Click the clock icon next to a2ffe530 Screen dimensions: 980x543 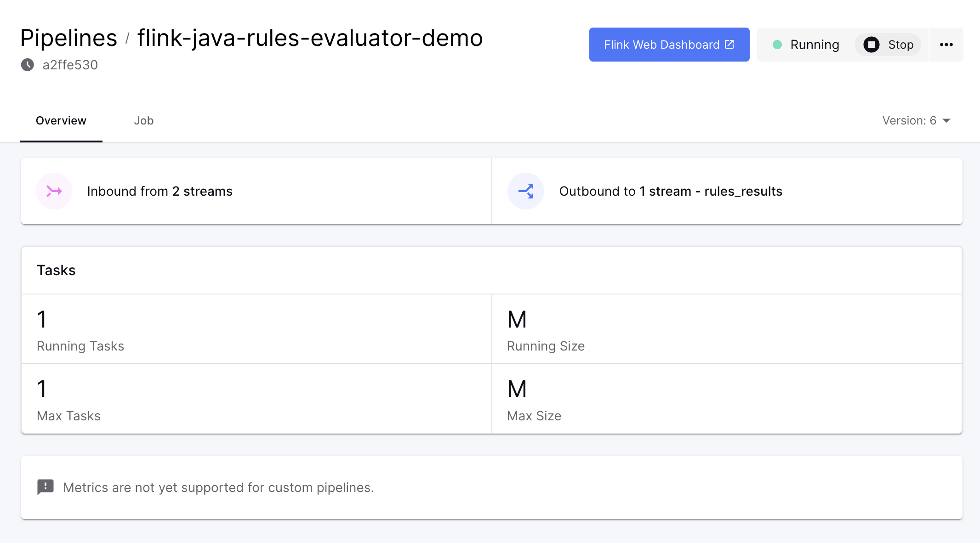(27, 65)
